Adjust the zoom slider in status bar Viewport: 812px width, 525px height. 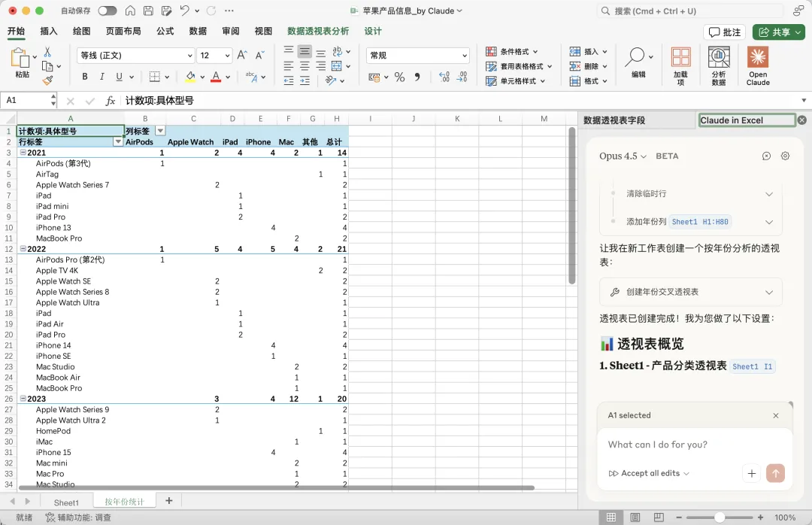[x=719, y=517]
